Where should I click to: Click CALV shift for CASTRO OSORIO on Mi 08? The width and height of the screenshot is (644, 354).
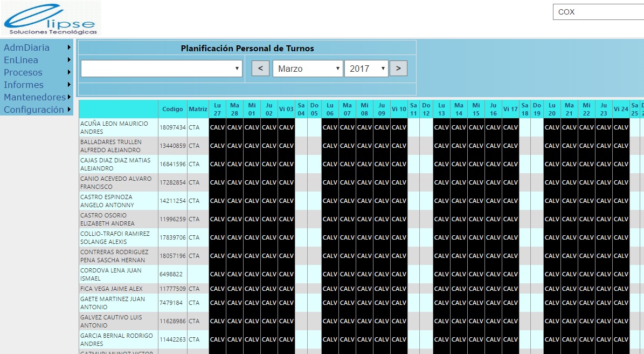click(364, 219)
